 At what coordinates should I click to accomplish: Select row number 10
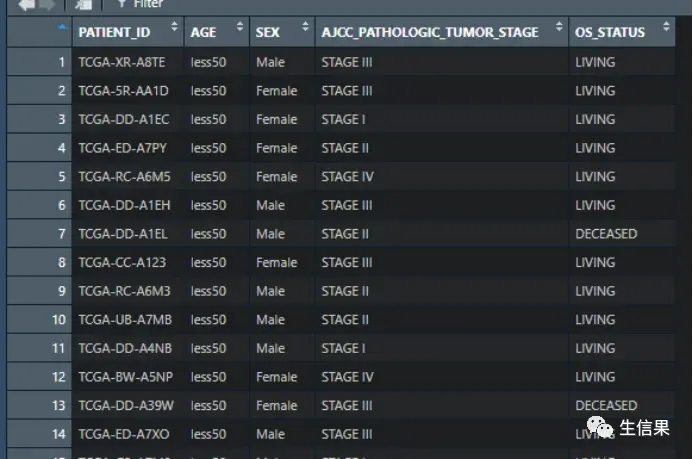pyautogui.click(x=59, y=320)
